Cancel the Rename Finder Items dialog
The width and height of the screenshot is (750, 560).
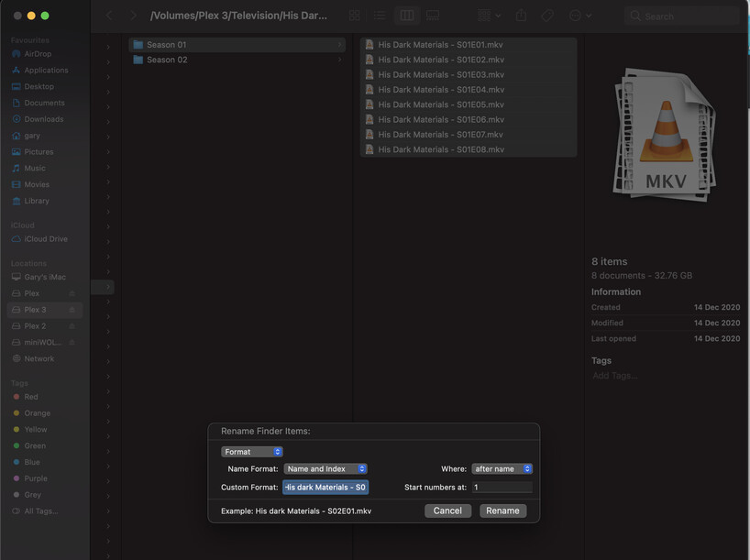point(447,511)
